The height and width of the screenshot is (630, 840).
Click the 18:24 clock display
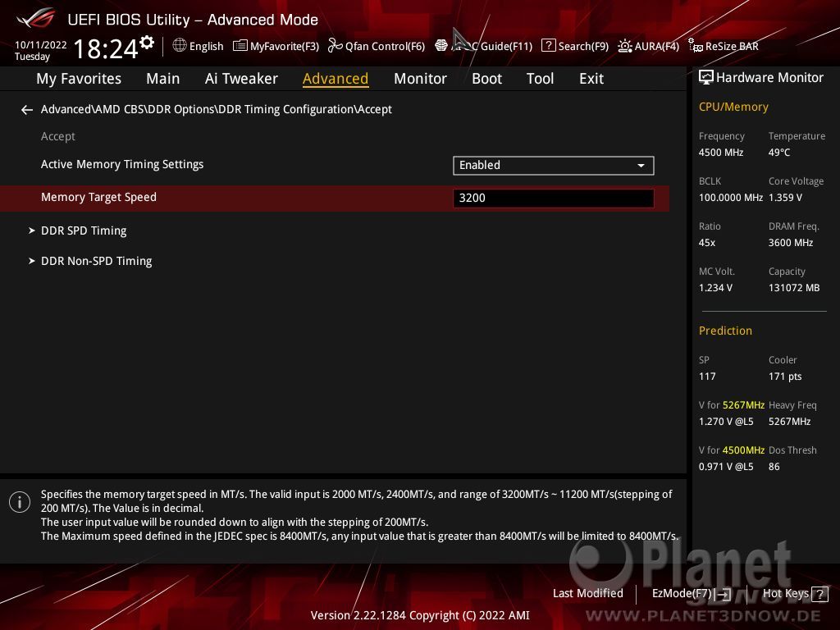coord(106,48)
